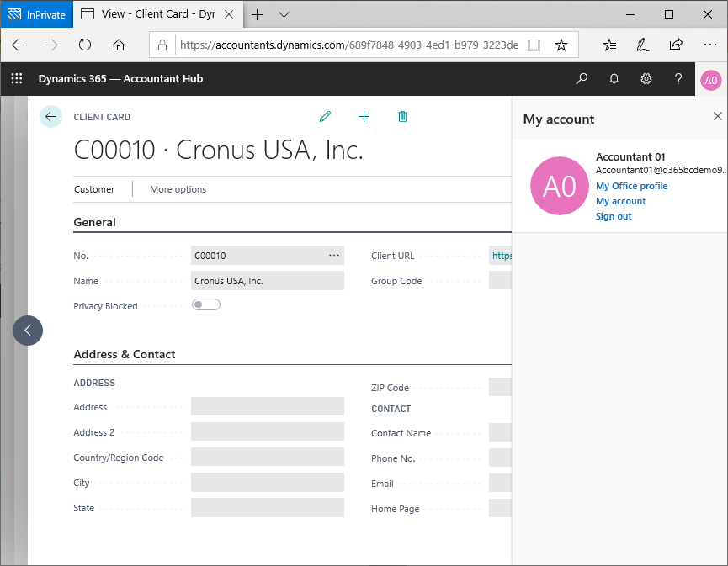Click the search magnifier in Accountant Hub header
The image size is (728, 566).
582,79
